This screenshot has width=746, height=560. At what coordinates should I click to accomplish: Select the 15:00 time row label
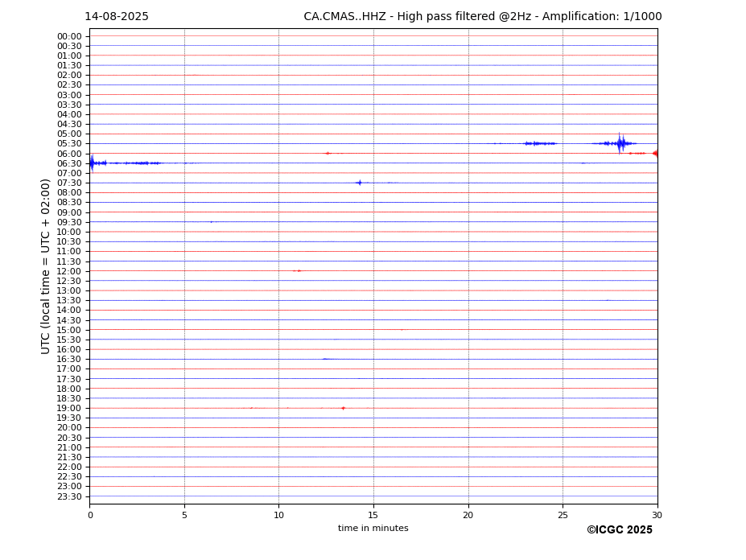69,330
